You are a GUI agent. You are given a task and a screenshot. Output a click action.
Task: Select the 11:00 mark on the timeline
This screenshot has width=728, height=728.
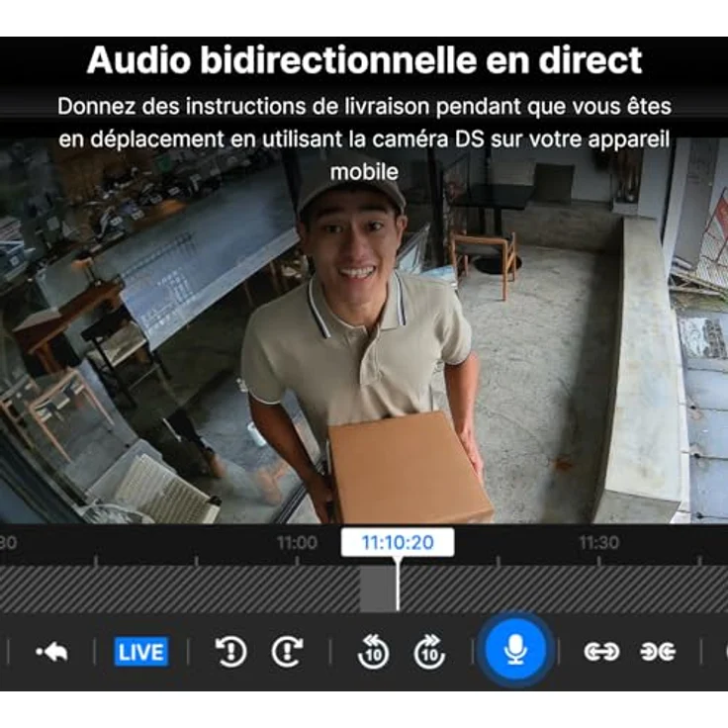tap(297, 543)
